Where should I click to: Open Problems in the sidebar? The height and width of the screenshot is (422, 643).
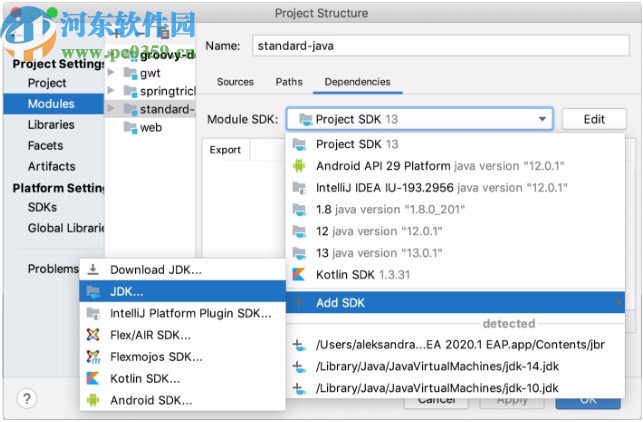tap(53, 269)
